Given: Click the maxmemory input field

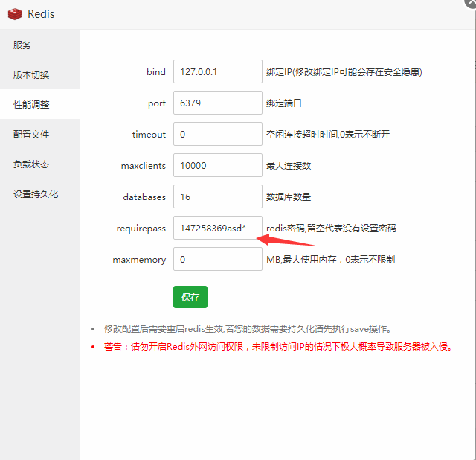Looking at the screenshot, I should [217, 260].
